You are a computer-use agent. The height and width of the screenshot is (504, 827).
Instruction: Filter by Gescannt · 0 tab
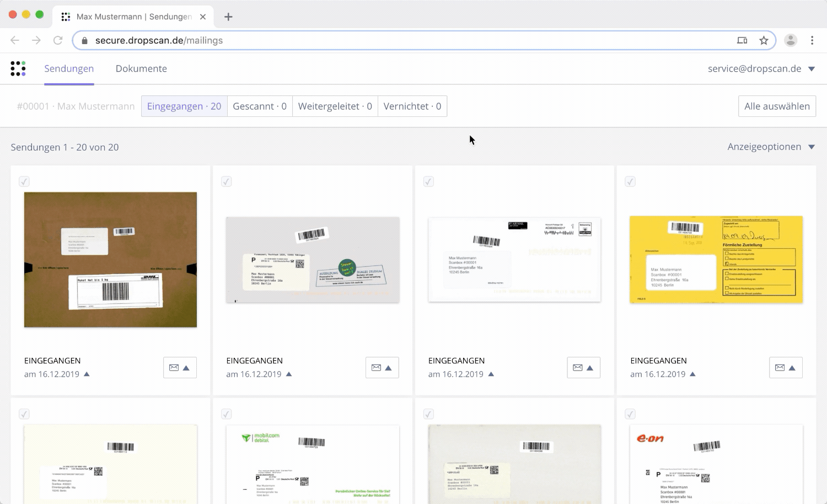pos(260,106)
